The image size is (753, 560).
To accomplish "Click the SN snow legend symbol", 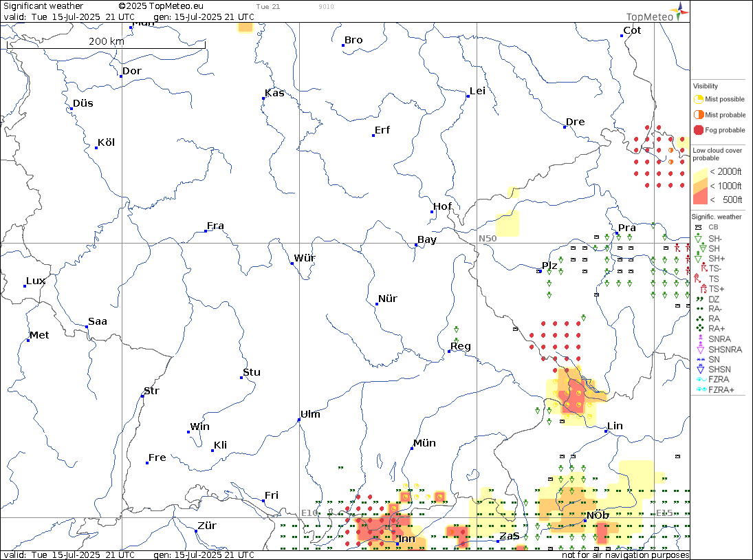I will tap(700, 359).
